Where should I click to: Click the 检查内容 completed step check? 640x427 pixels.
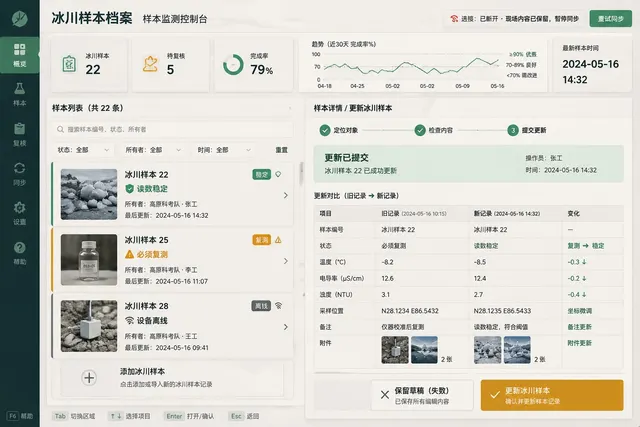pos(420,130)
